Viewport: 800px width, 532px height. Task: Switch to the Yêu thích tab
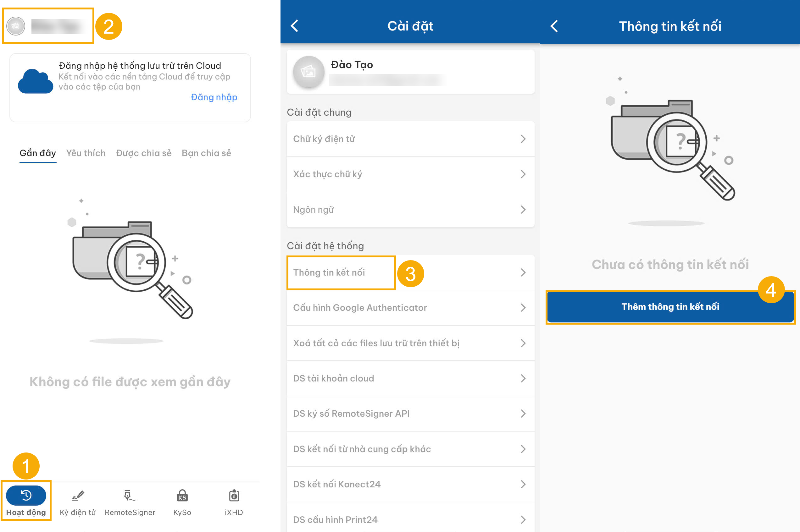coord(86,153)
